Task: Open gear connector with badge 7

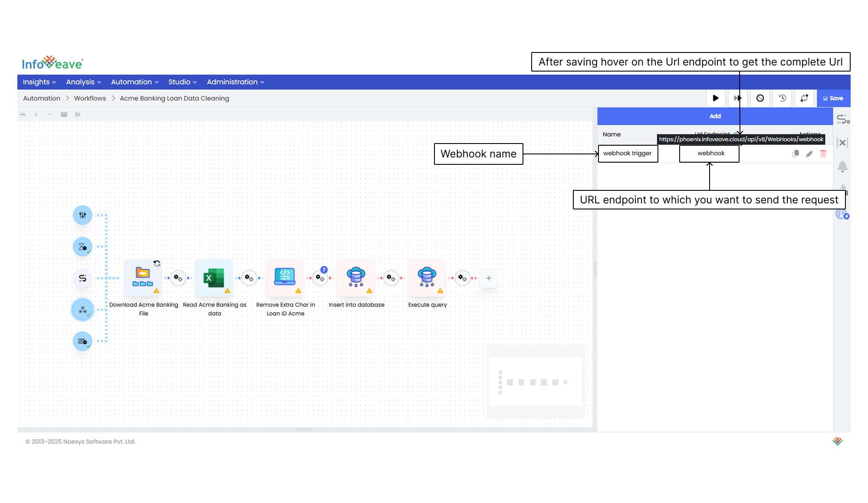Action: (320, 278)
